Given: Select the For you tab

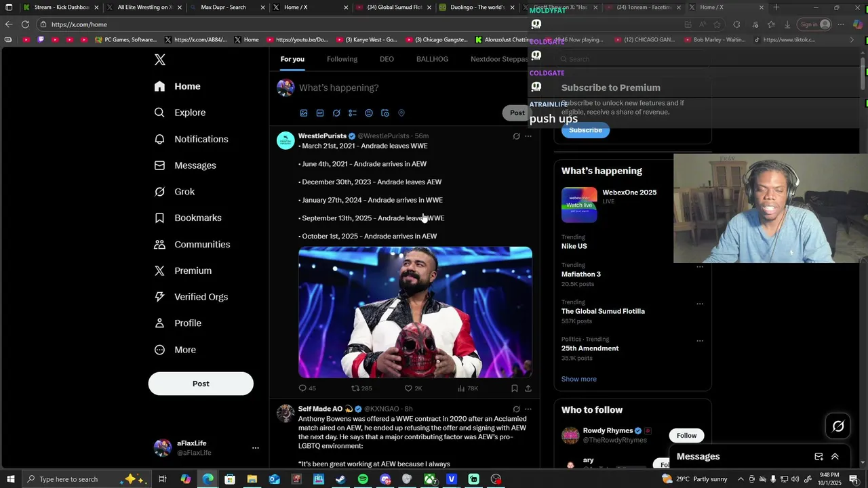Looking at the screenshot, I should point(292,59).
